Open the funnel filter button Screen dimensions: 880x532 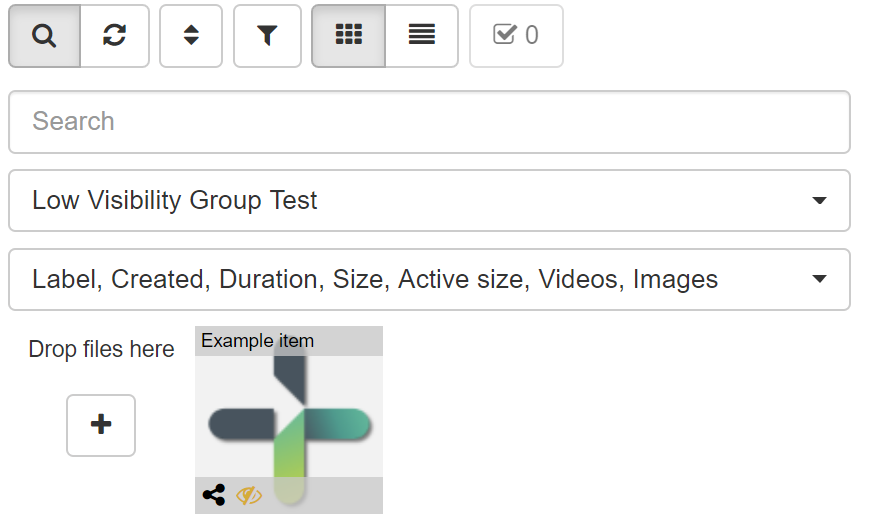tap(267, 36)
